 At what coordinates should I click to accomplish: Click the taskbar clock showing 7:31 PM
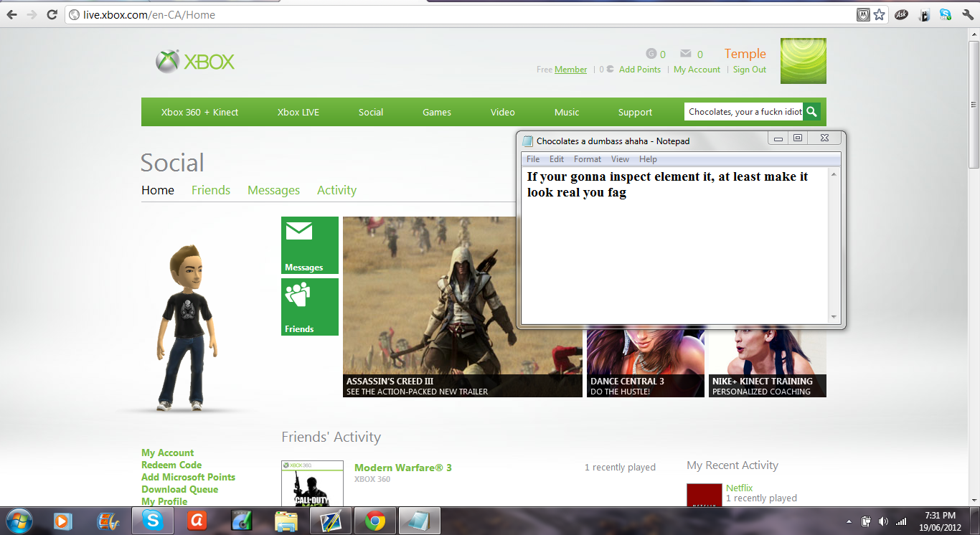940,521
